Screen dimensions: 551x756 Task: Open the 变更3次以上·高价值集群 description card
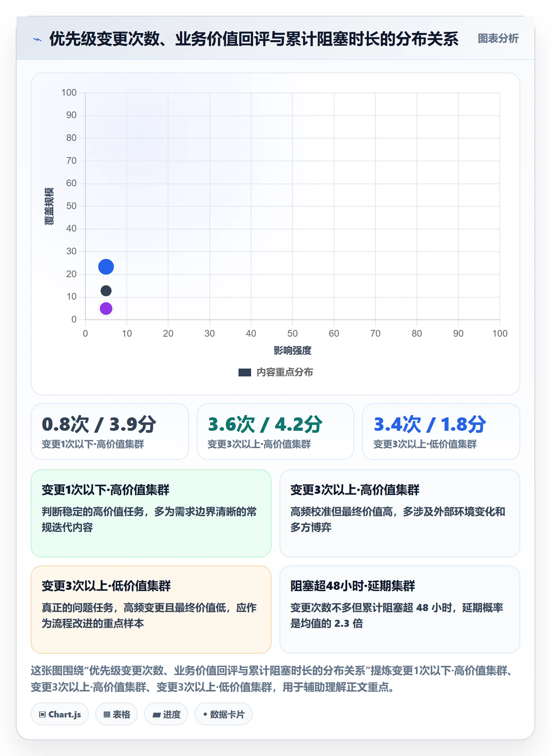pos(400,513)
